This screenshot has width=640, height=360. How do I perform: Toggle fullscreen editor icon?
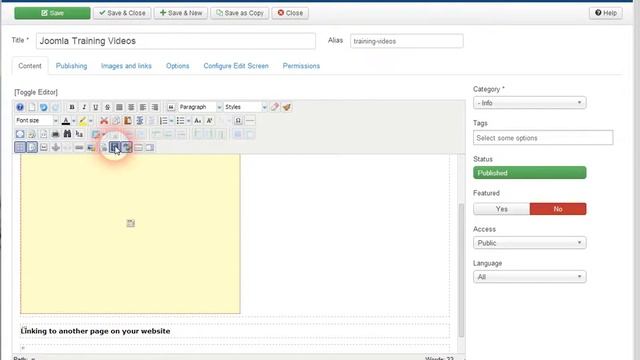click(x=20, y=134)
